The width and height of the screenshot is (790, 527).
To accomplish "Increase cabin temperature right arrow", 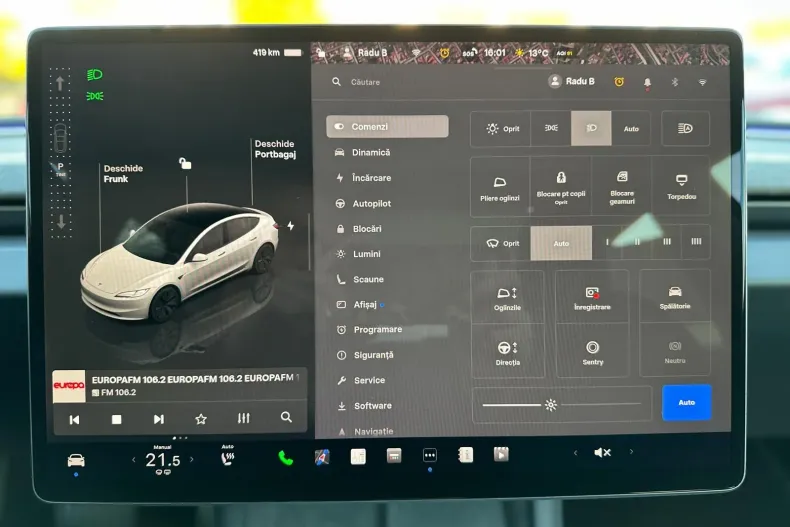I will (x=191, y=459).
